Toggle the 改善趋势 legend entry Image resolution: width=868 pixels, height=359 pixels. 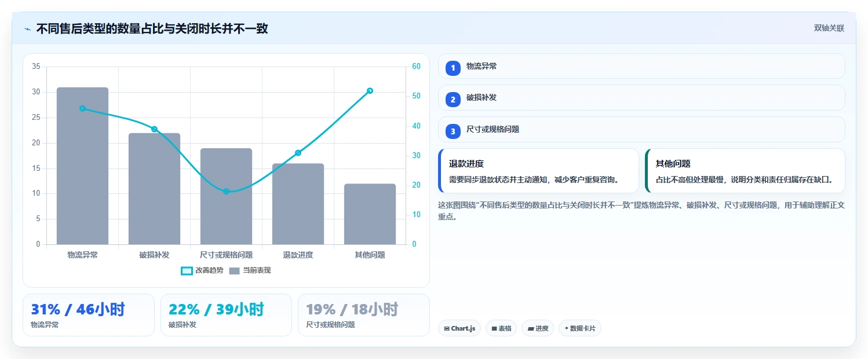202,270
